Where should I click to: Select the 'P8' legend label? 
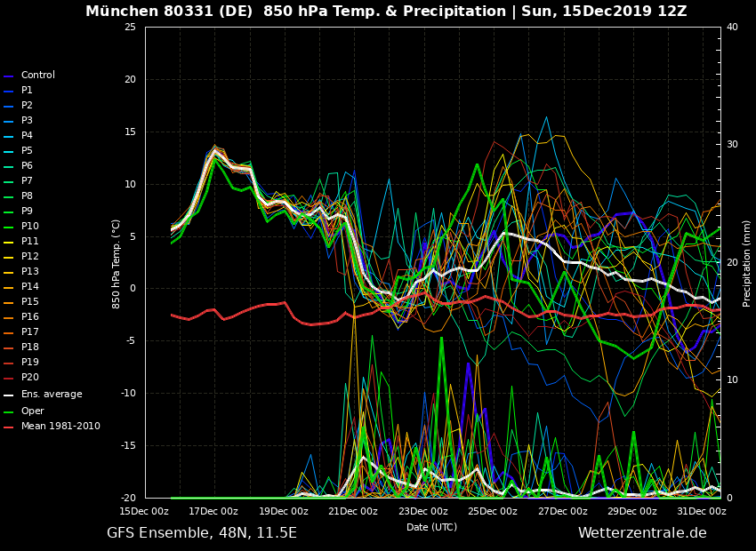click(x=27, y=196)
